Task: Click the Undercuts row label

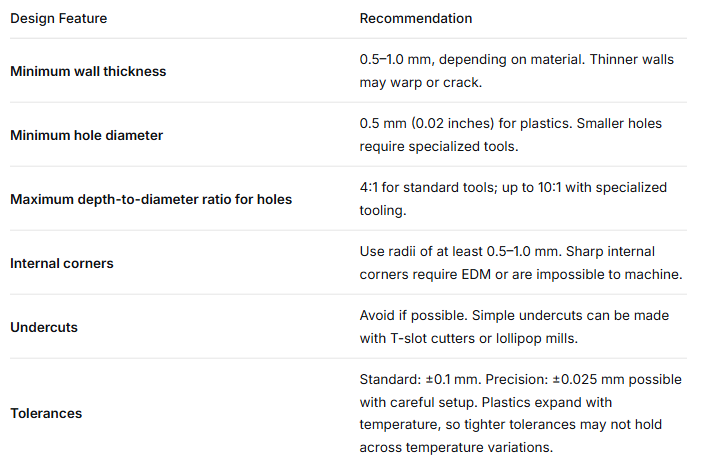Action: click(44, 327)
